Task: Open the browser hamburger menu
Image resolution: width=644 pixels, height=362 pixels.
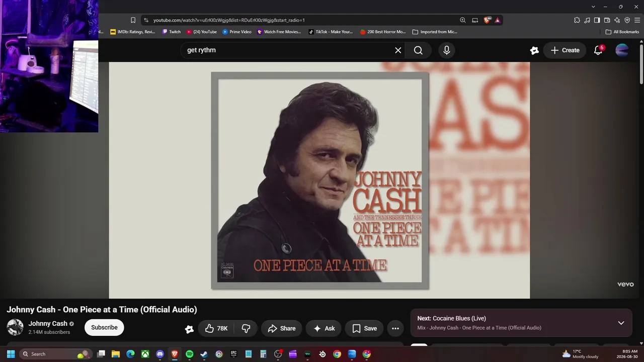Action: [637, 20]
